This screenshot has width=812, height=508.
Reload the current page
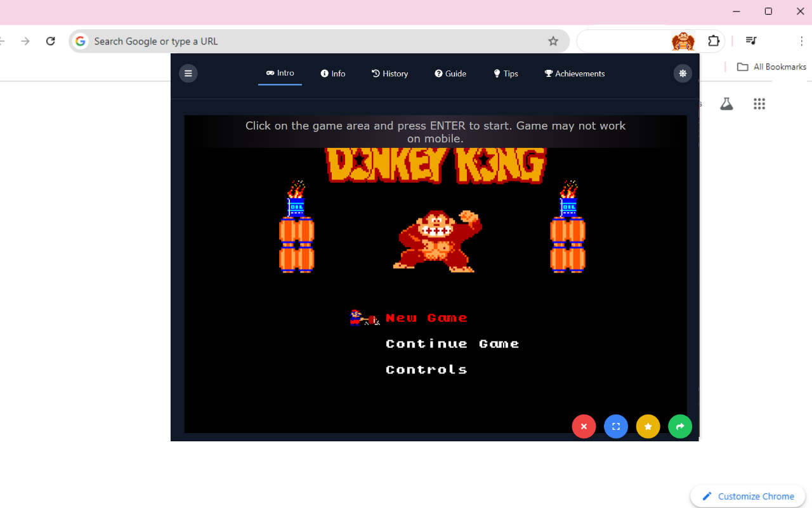[51, 41]
